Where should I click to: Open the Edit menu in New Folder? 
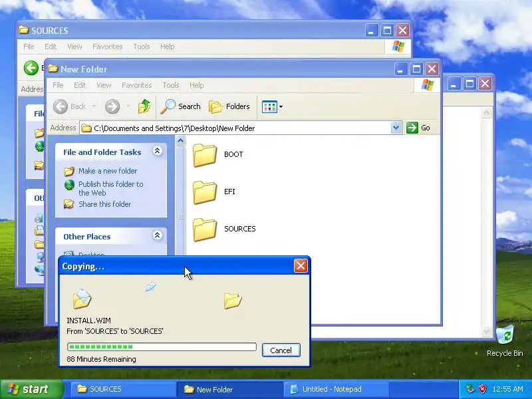pyautogui.click(x=80, y=85)
